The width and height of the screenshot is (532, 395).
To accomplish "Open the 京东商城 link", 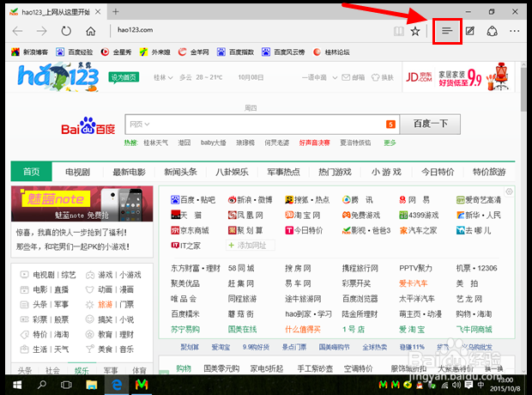I will 190,230.
